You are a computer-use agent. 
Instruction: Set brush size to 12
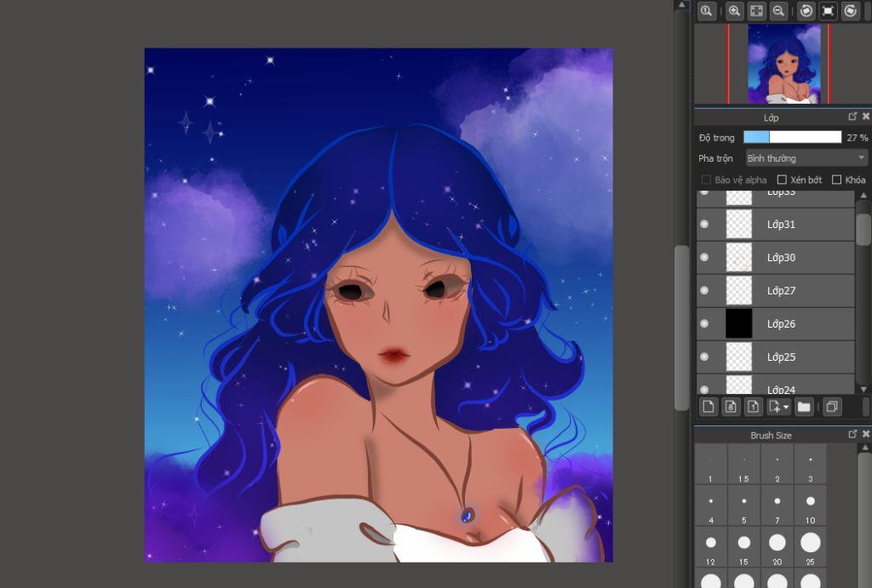tap(711, 547)
